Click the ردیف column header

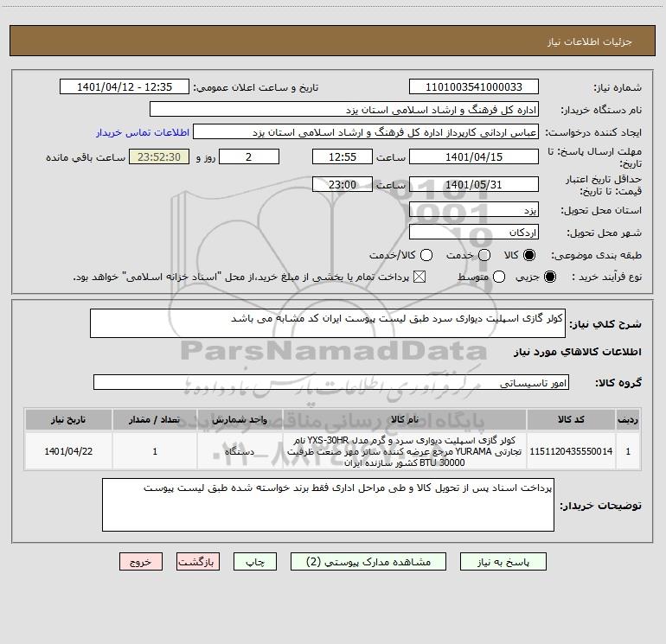point(628,419)
